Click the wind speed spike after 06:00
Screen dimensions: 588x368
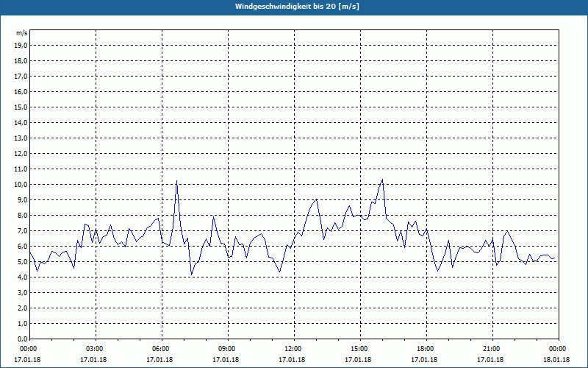point(176,181)
